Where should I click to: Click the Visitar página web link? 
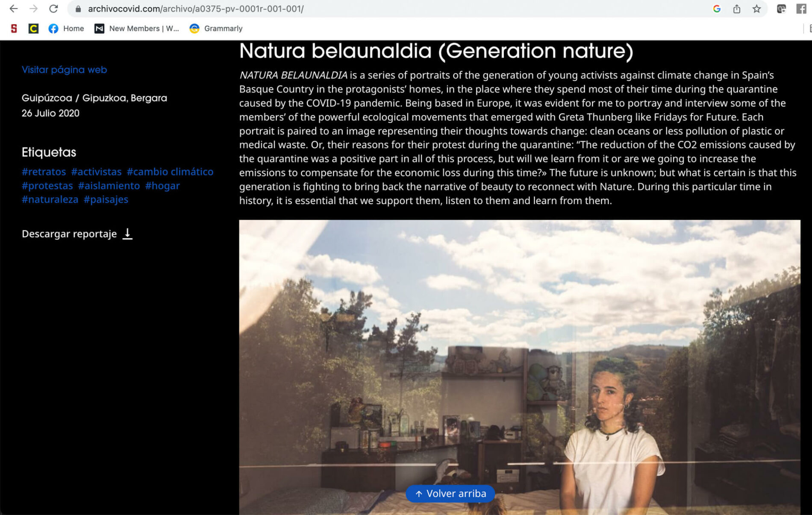[x=64, y=70]
